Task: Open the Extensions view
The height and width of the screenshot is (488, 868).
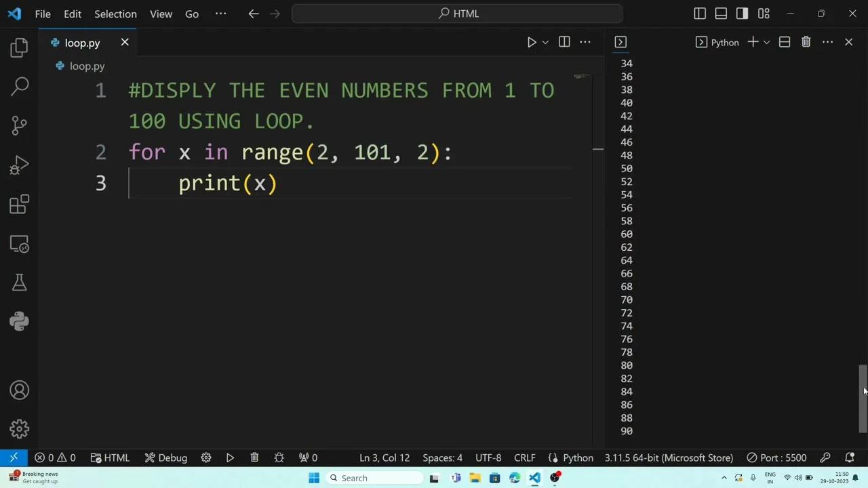Action: 19,204
